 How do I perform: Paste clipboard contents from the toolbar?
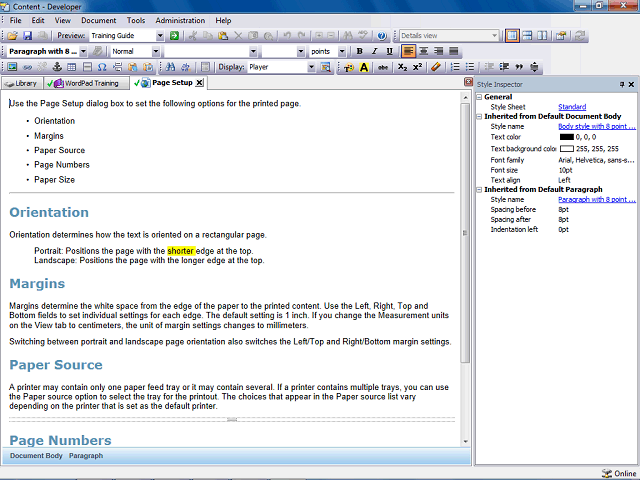pos(223,36)
